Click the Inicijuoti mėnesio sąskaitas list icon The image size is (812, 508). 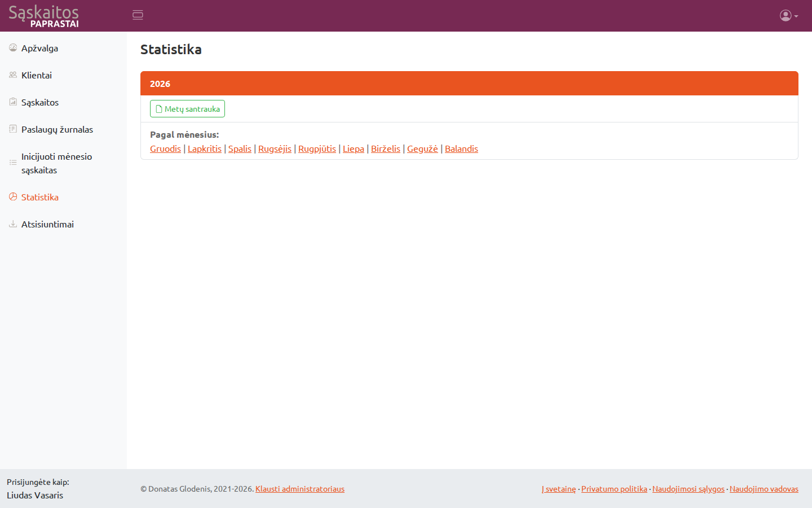[x=13, y=163]
